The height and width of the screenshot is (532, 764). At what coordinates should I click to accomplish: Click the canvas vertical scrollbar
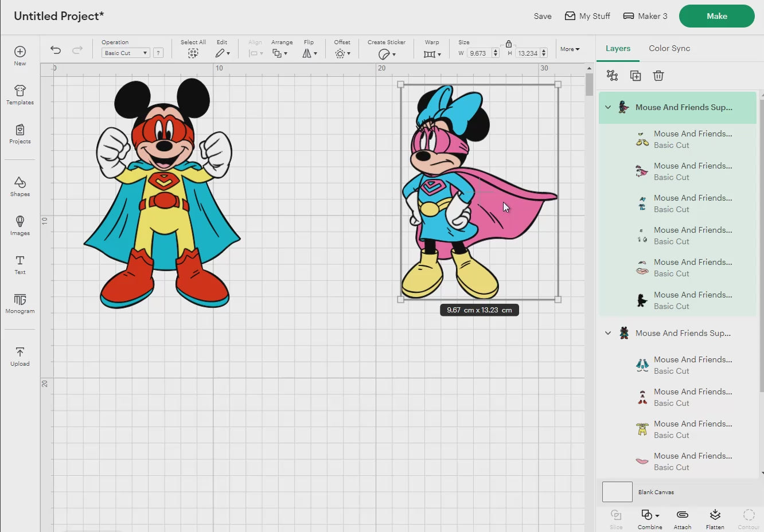[589, 85]
